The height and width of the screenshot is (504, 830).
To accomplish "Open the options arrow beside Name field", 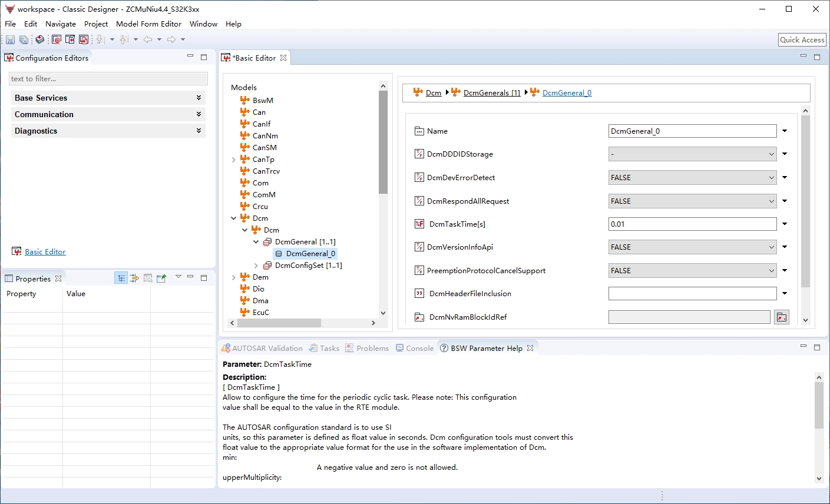I will (785, 131).
